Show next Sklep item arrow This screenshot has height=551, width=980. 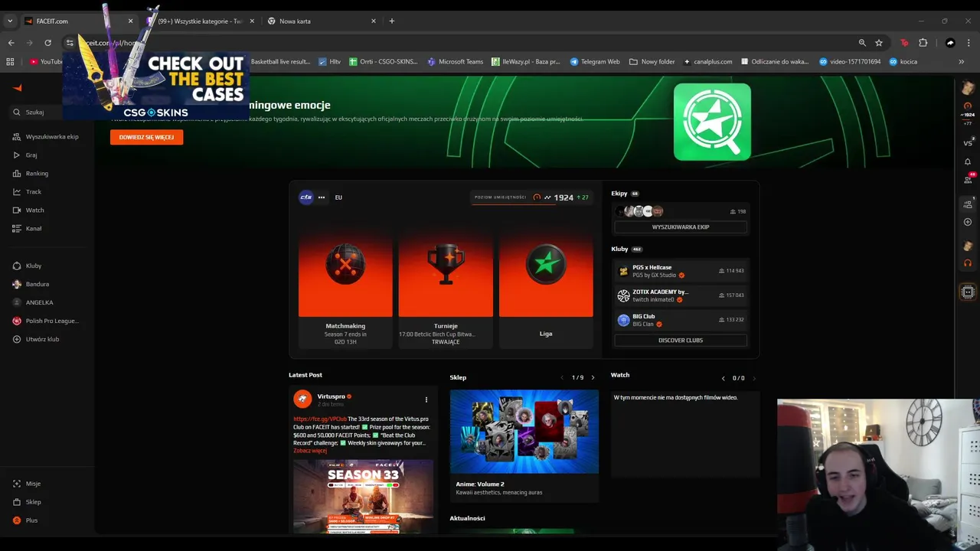(x=593, y=377)
